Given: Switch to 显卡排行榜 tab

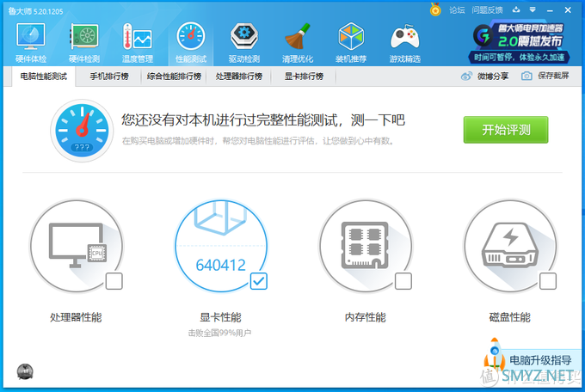Looking at the screenshot, I should [x=304, y=77].
